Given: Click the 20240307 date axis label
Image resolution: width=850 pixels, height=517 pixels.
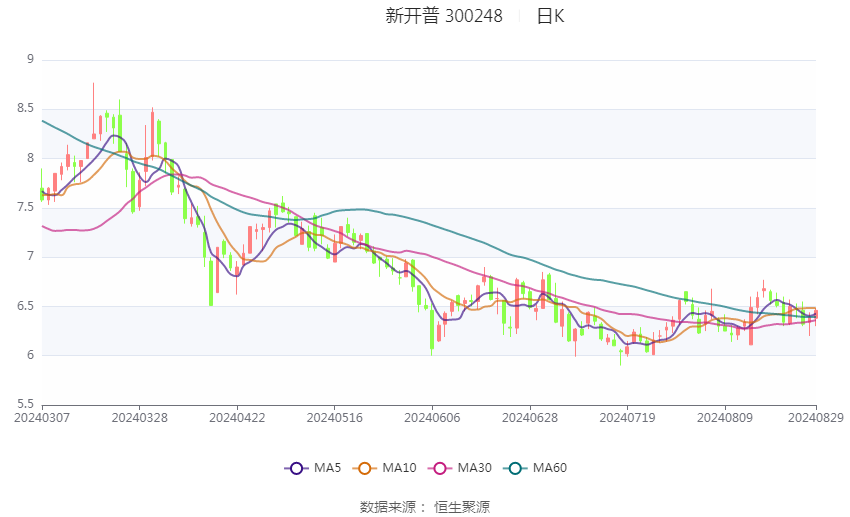Looking at the screenshot, I should [x=42, y=418].
